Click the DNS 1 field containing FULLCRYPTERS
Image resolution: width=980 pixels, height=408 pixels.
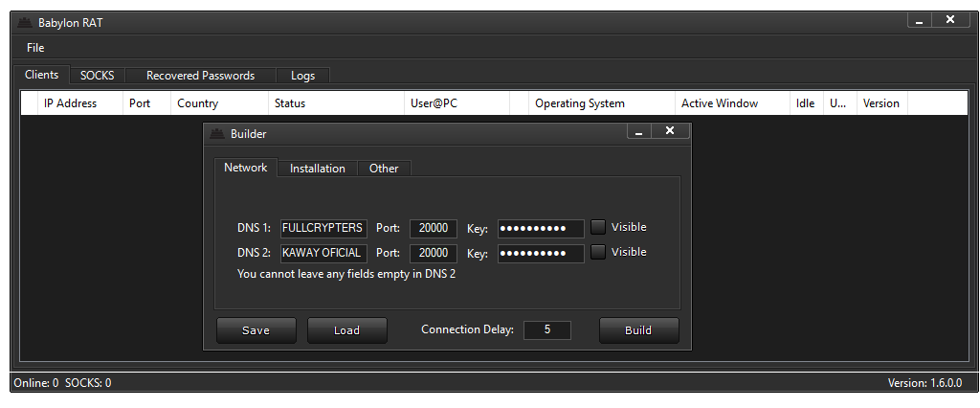click(x=323, y=228)
